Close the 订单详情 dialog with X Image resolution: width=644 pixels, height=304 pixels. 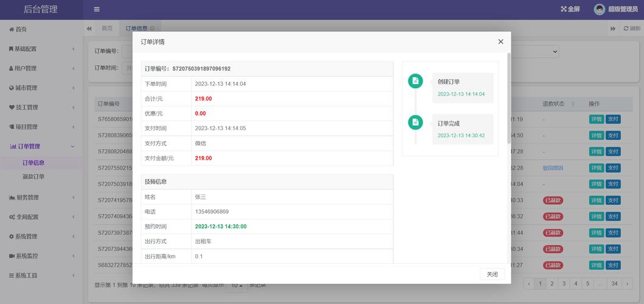tap(500, 42)
